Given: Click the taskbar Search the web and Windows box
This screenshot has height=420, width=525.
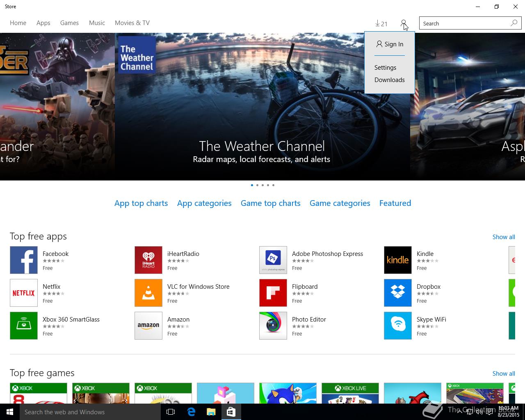Looking at the screenshot, I should [x=90, y=412].
